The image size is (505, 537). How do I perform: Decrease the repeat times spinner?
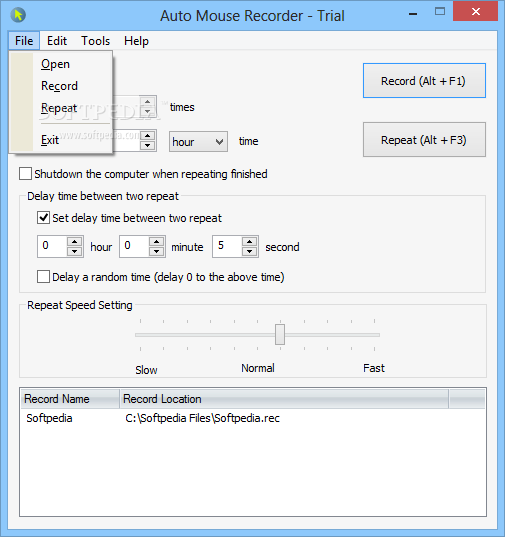point(148,111)
